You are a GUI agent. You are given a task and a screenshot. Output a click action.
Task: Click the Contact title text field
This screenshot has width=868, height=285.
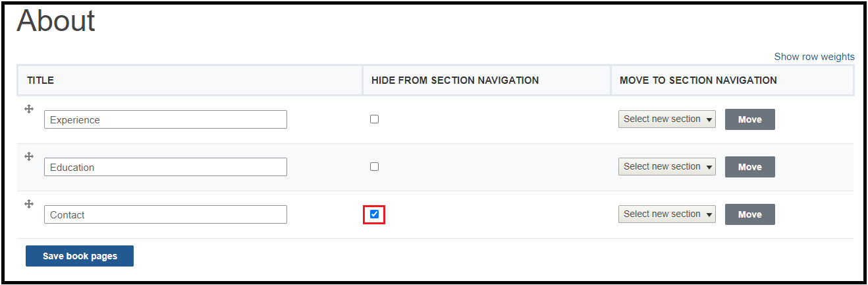click(x=165, y=214)
